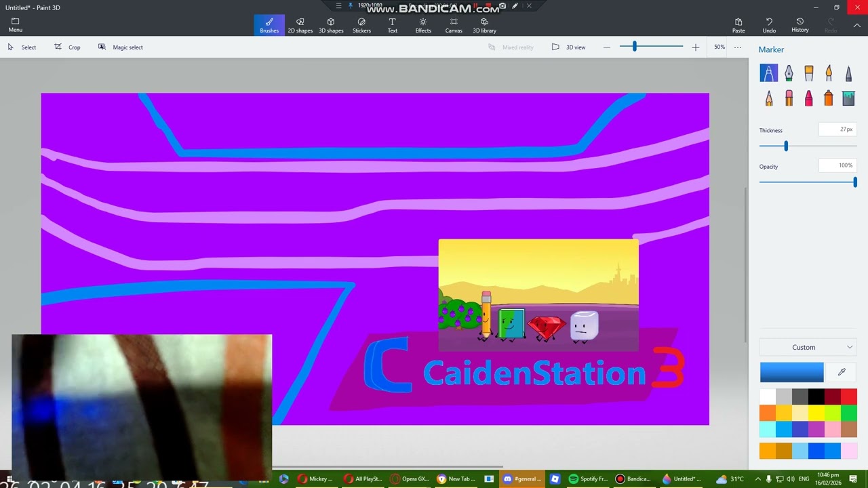Image resolution: width=868 pixels, height=488 pixels.
Task: Zoom out with the minus icon
Action: click(607, 47)
